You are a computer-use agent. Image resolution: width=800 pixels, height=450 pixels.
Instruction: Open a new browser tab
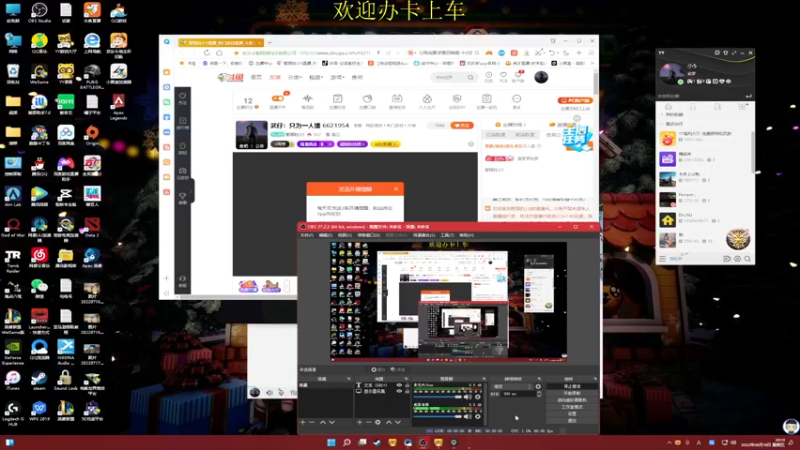270,42
